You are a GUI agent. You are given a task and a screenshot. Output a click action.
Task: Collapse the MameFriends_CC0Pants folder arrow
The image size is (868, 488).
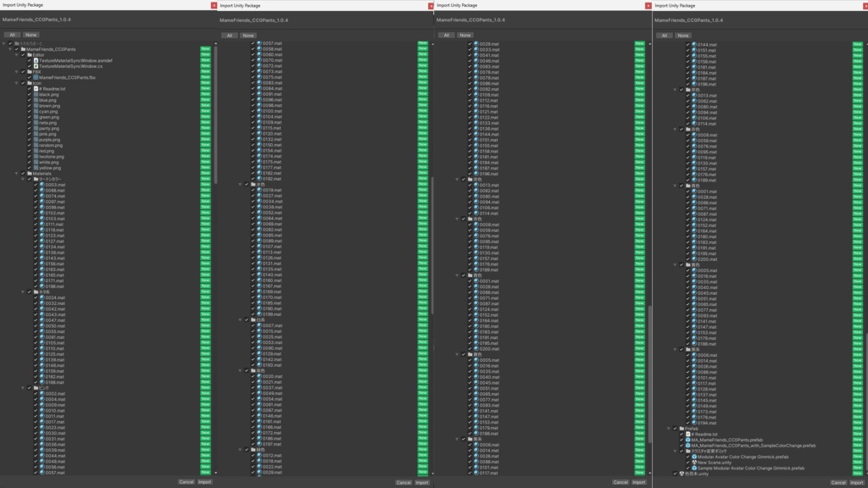pos(10,49)
